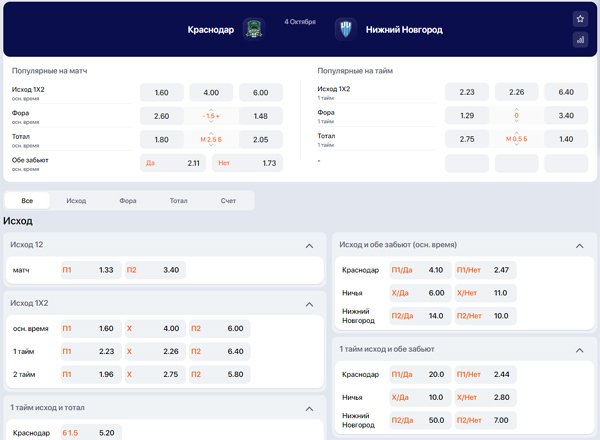Image resolution: width=600 pixels, height=440 pixels.
Task: Pick Х 2.75 for 2 тайм
Action: coord(155,374)
